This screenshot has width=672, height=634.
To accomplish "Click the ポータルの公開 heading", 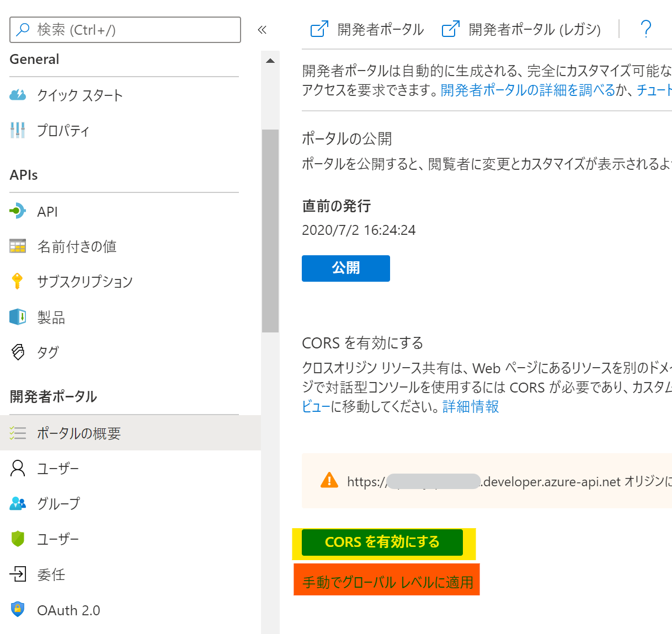I will click(x=347, y=138).
